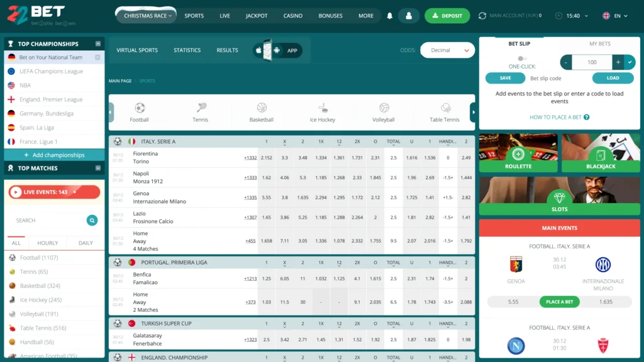The image size is (644, 362).
Task: Click the clock icon beside 15:40
Action: [x=558, y=16]
